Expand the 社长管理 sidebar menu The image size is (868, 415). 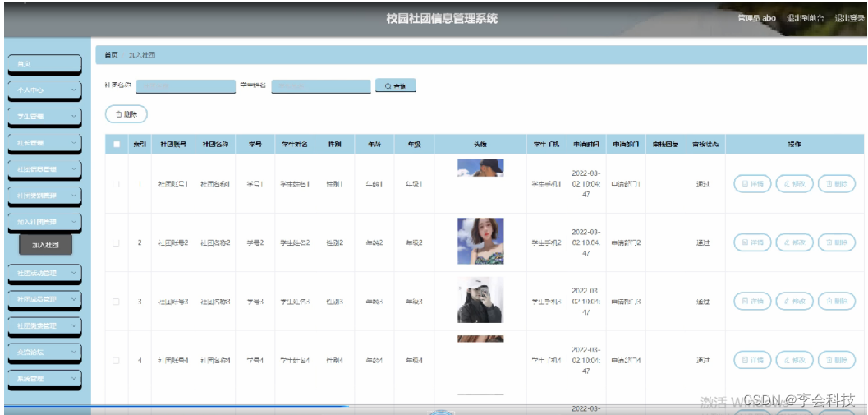pyautogui.click(x=45, y=143)
